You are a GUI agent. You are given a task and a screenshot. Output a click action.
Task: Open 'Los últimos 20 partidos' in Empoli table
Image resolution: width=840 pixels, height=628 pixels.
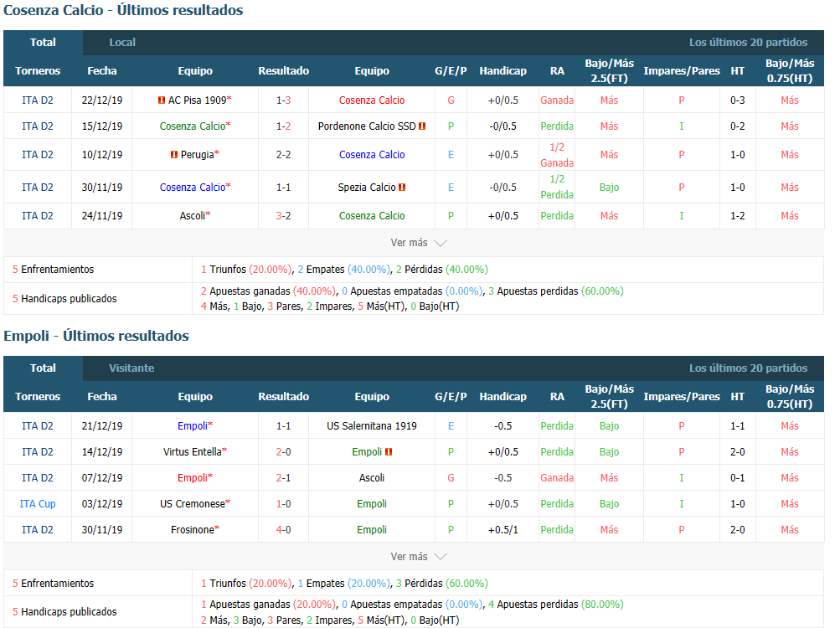[748, 368]
